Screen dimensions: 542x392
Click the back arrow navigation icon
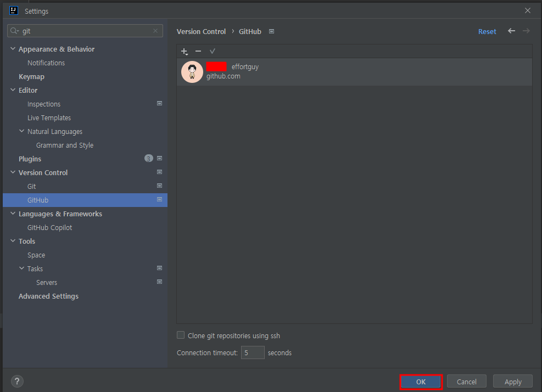coord(512,31)
